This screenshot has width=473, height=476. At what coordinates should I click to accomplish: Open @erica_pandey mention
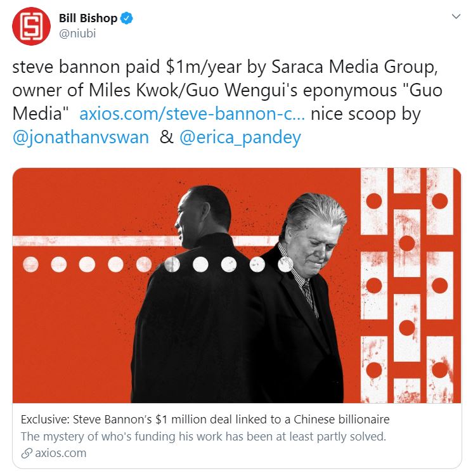point(240,138)
